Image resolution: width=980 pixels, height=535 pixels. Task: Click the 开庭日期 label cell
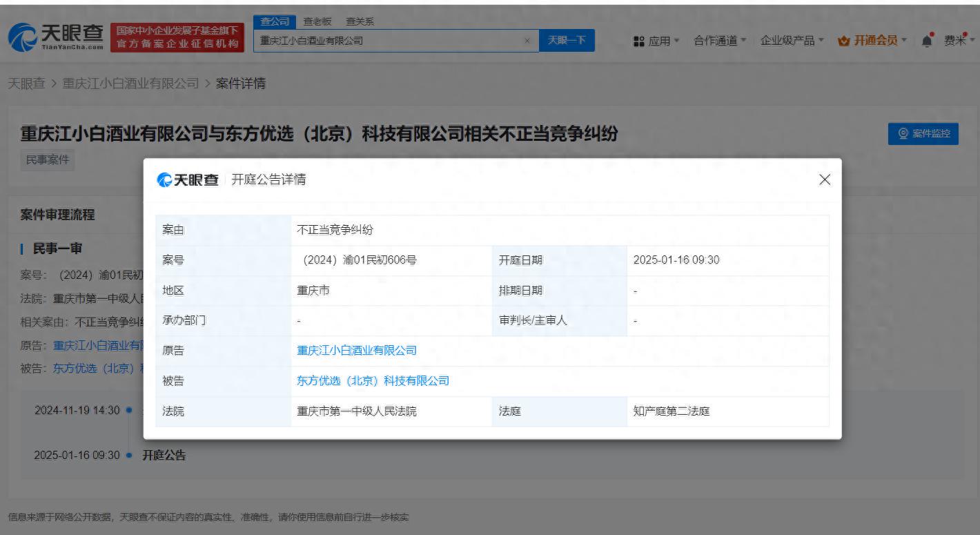click(x=560, y=260)
